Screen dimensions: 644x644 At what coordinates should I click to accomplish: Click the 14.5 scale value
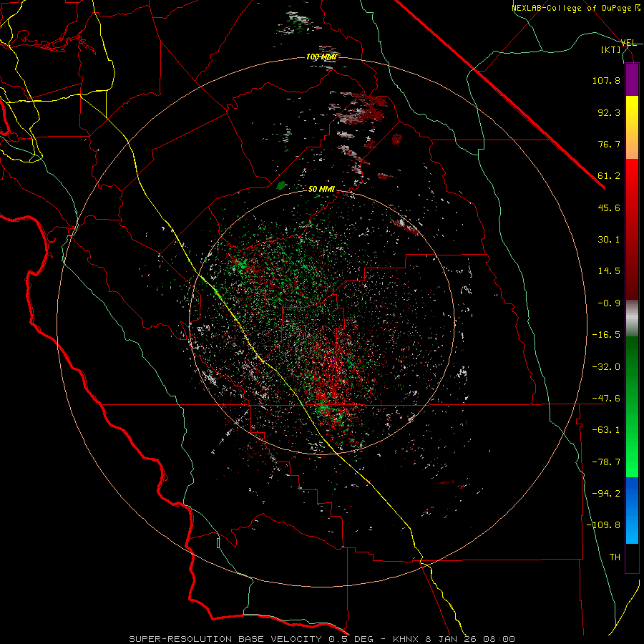[x=609, y=271]
